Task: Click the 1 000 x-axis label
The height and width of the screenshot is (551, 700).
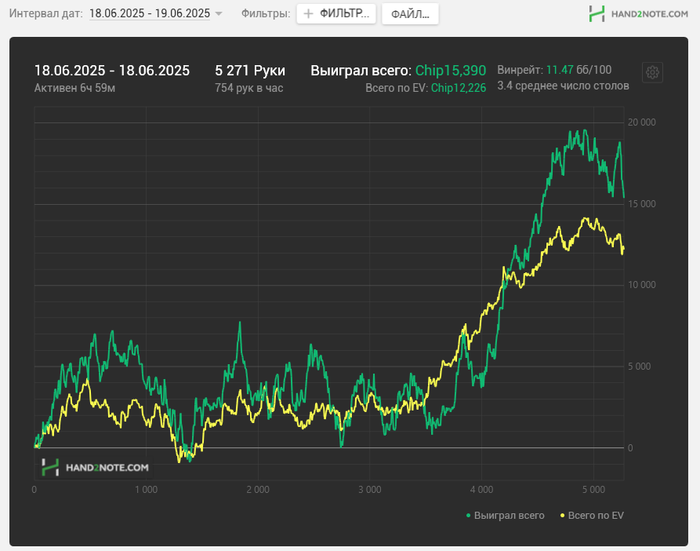Action: (x=146, y=490)
